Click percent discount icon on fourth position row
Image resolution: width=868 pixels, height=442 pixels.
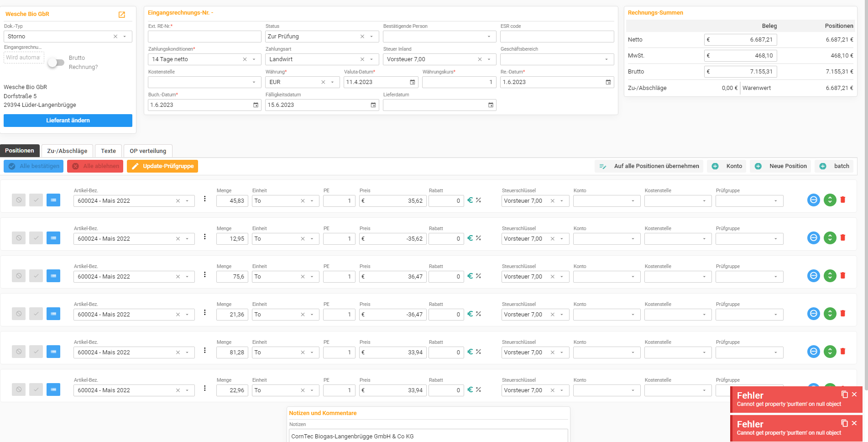click(479, 314)
